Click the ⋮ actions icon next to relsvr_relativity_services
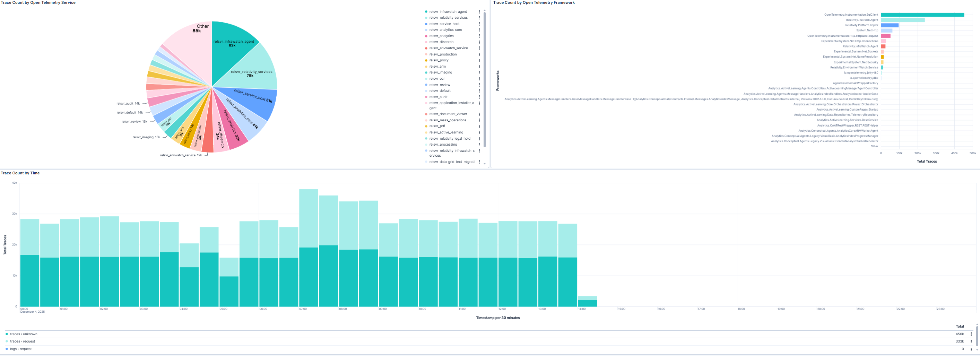This screenshot has width=980, height=356. pos(479,17)
